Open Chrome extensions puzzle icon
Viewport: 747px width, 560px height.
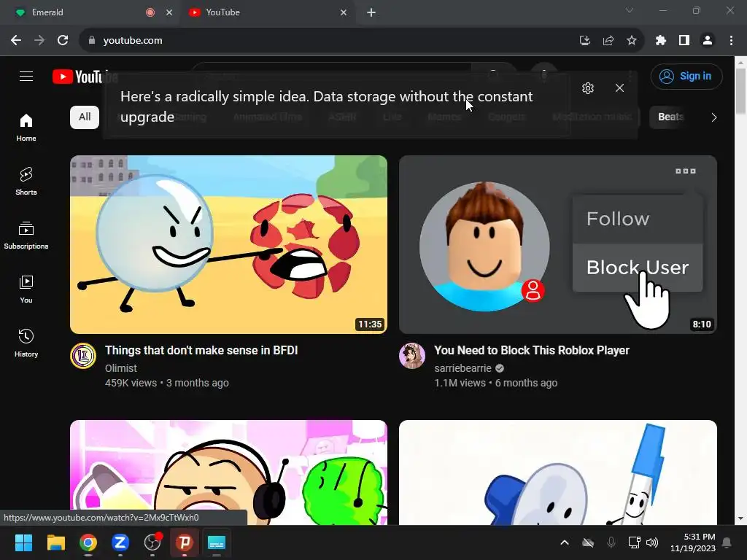(660, 41)
